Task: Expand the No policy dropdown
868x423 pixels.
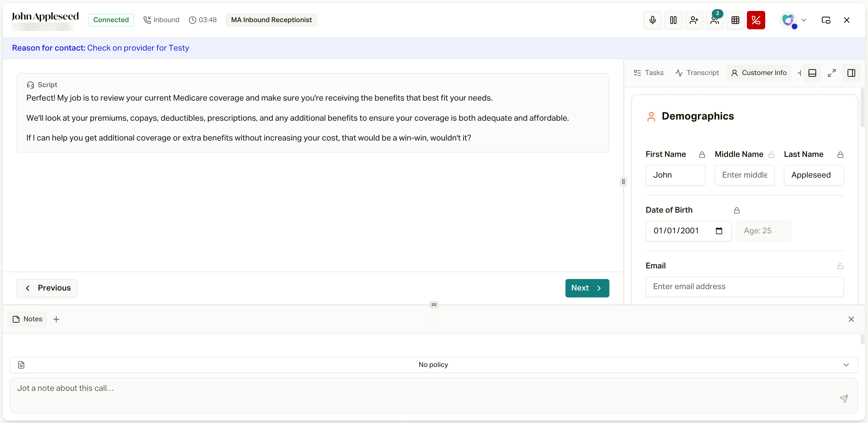Action: coord(434,365)
